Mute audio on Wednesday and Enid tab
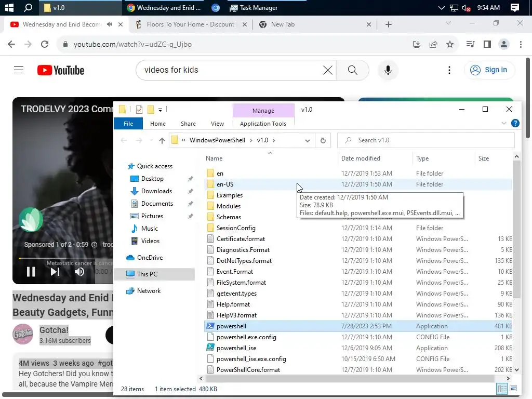Image resolution: width=532 pixels, height=399 pixels. (109, 24)
